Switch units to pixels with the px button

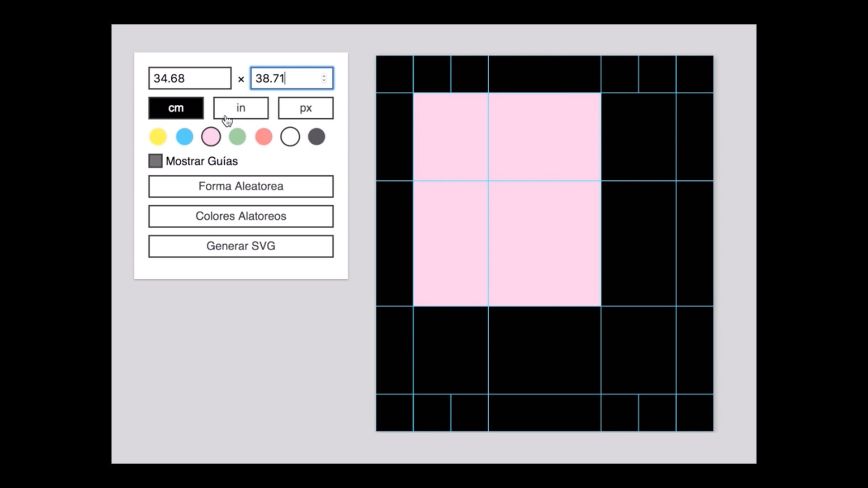[306, 108]
